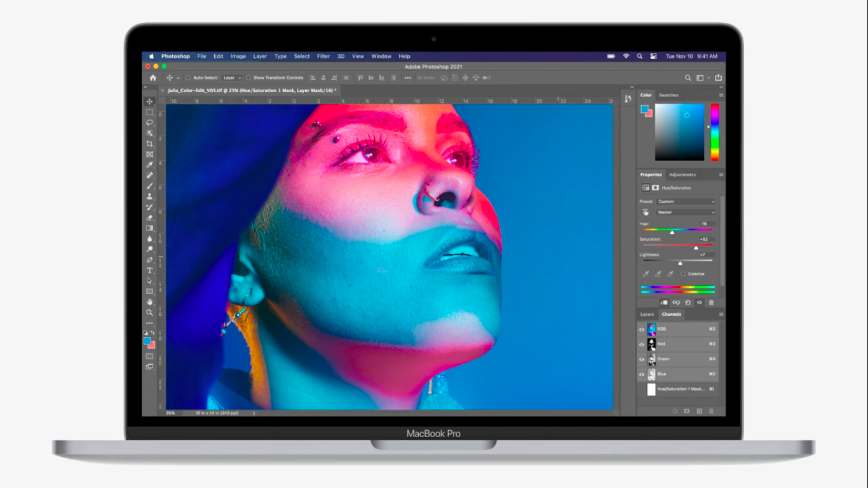Select the History Brush tool
The image size is (868, 488).
click(150, 207)
